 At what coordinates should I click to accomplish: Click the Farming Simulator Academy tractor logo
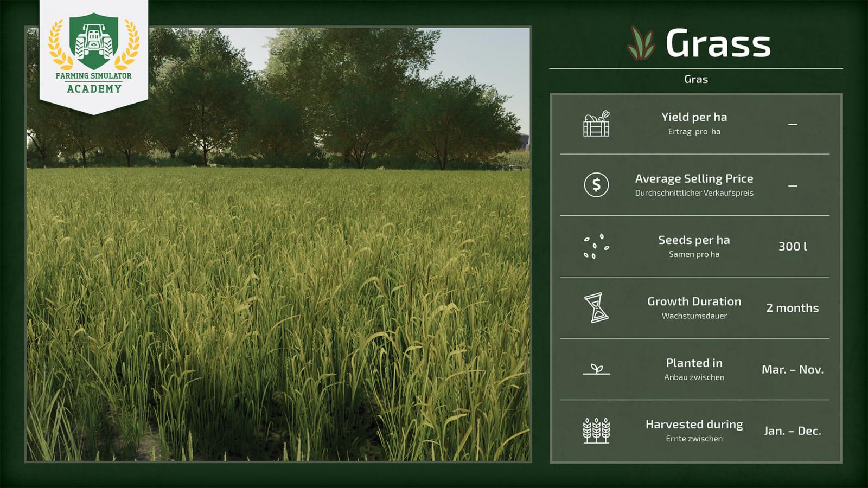[94, 41]
